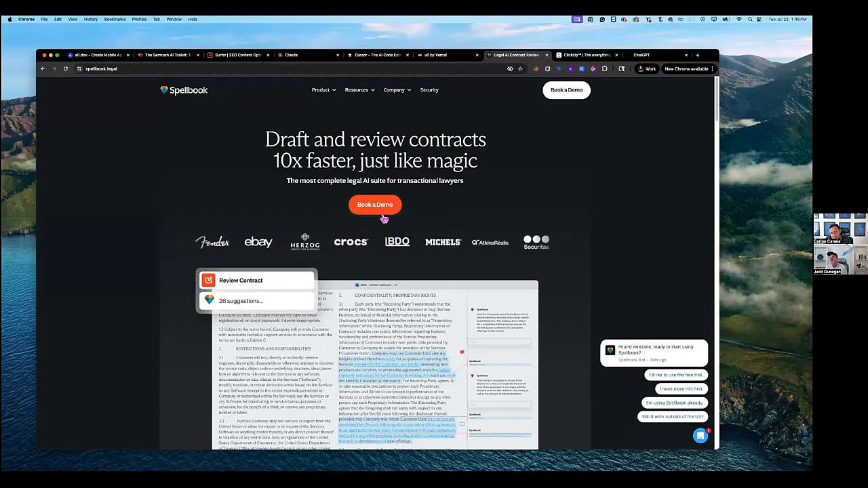Go forward in Chrome
868x488 pixels.
54,68
